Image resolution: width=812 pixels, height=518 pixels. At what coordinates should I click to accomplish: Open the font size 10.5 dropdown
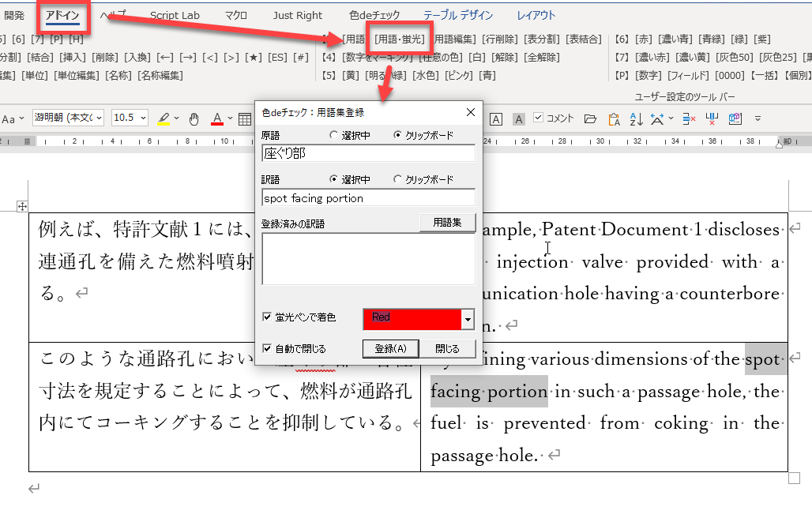click(142, 118)
